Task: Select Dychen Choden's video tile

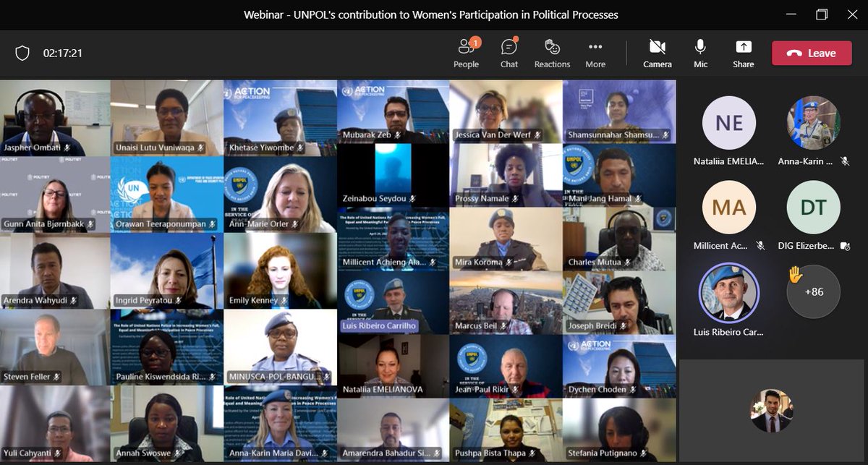Action: (x=620, y=366)
